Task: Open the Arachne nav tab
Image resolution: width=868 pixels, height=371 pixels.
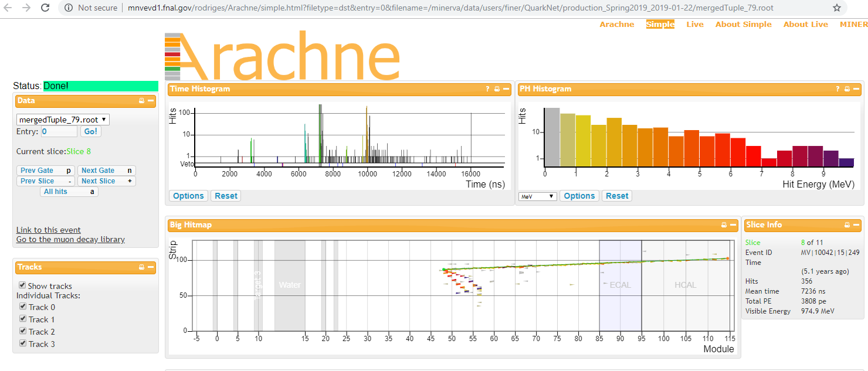Action: [616, 24]
